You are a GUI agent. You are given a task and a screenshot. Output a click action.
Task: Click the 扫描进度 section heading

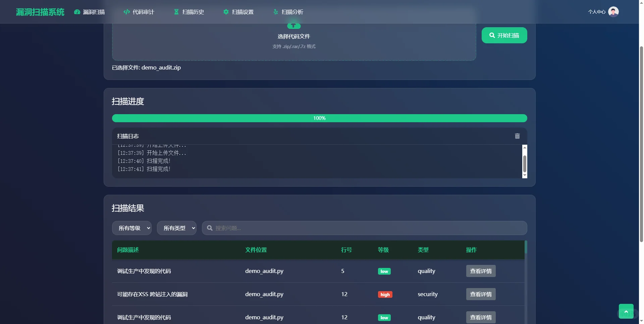click(x=128, y=101)
